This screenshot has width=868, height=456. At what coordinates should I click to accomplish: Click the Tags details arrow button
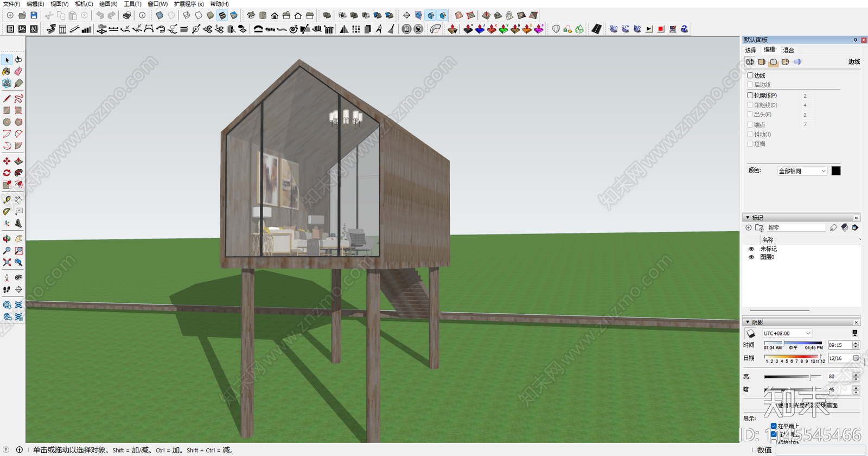click(856, 227)
